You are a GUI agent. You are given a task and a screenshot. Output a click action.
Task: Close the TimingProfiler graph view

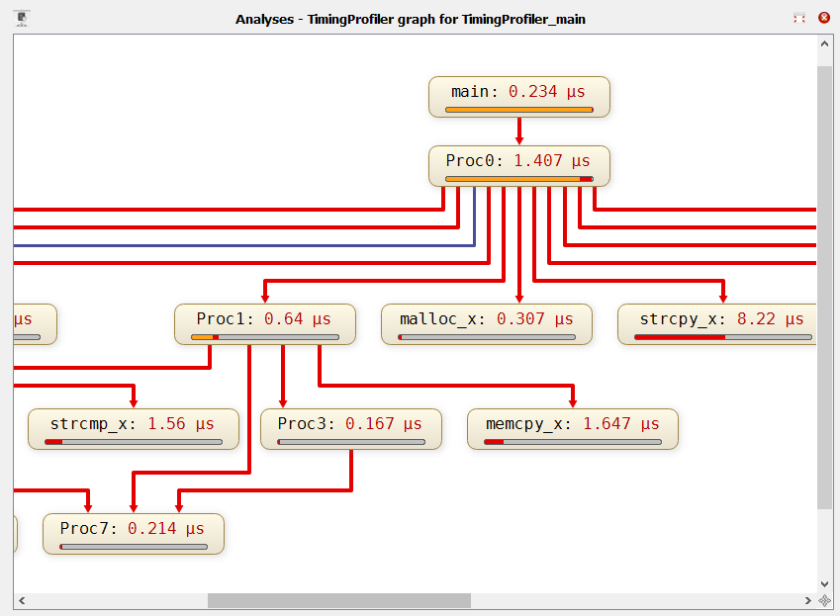pos(824,18)
